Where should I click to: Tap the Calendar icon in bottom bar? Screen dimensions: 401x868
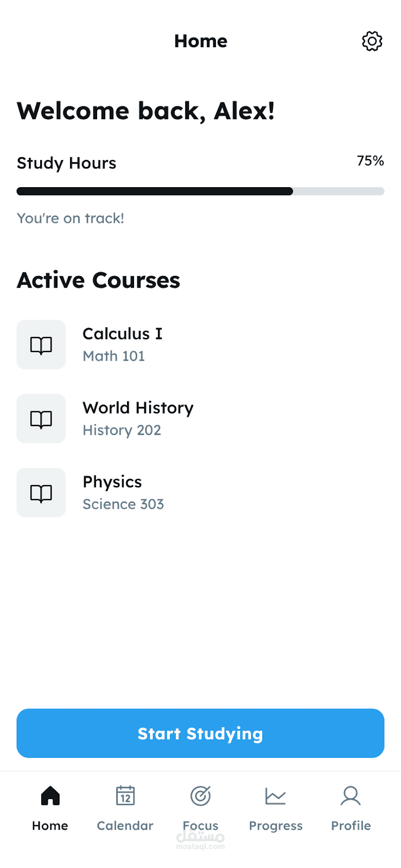click(x=125, y=796)
